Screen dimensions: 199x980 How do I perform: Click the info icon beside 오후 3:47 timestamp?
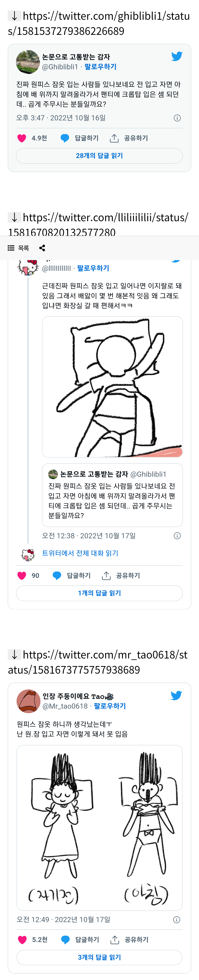[177, 118]
